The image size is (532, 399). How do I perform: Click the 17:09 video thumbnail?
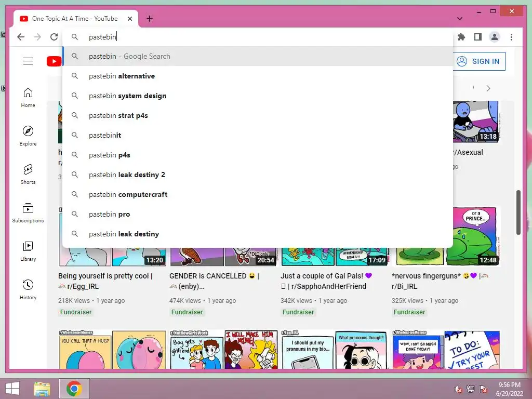334,257
